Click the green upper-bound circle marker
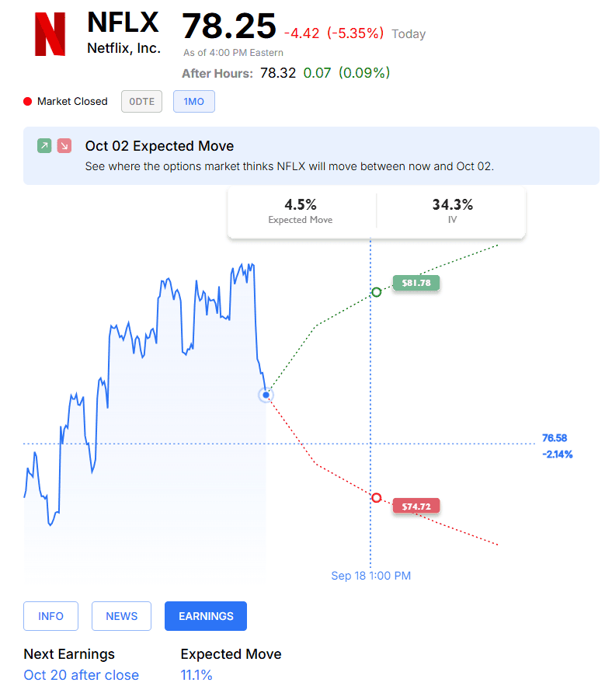This screenshot has width=612, height=700. click(377, 292)
